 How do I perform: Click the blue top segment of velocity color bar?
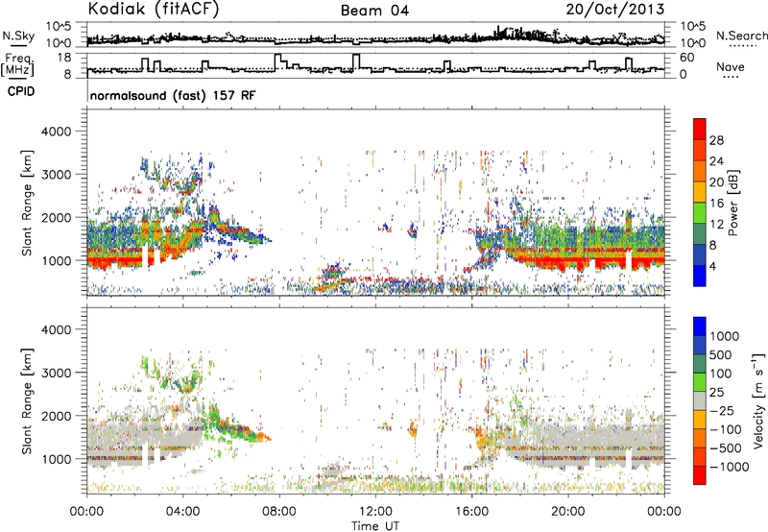click(700, 326)
